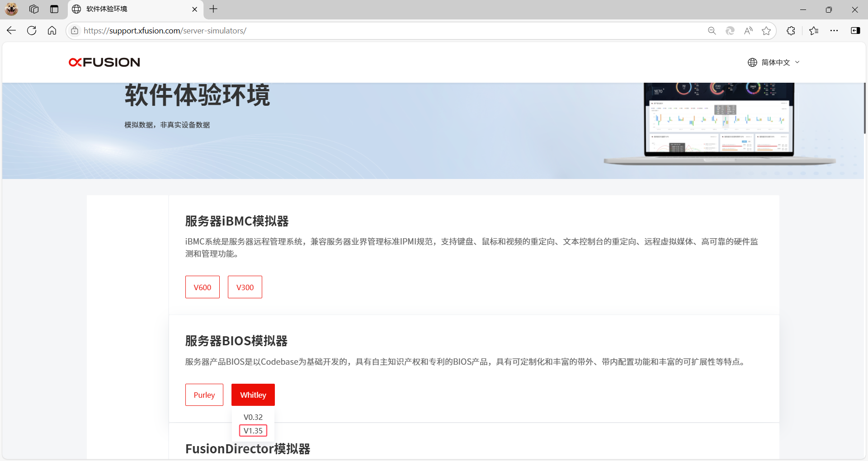Open the workspaces icon in title bar
The width and height of the screenshot is (868, 461).
coord(34,9)
